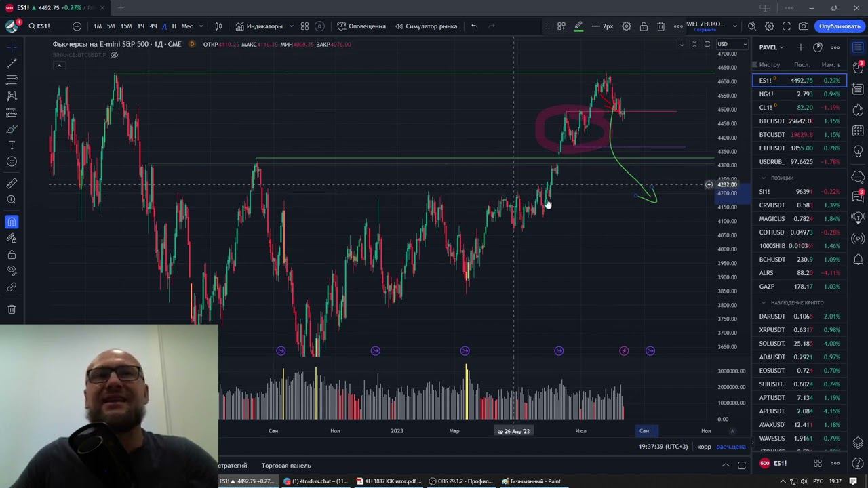Open watchlist more options menu
Screen dimensions: 868x488
tap(835, 47)
